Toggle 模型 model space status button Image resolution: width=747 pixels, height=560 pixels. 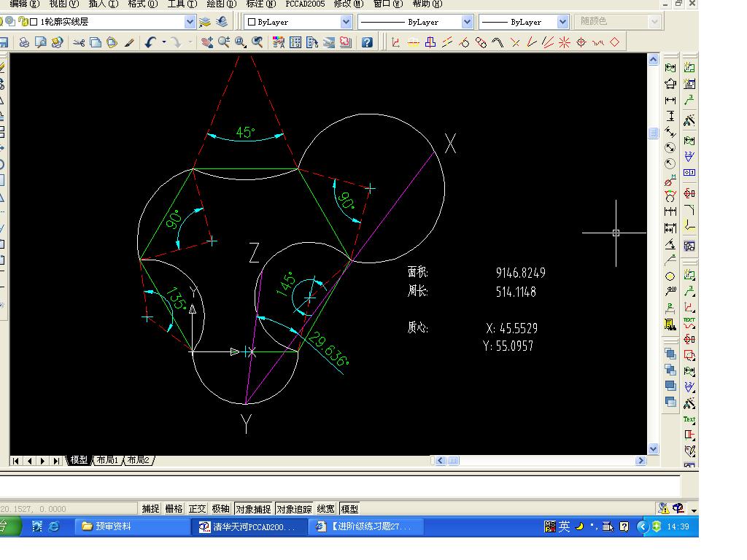pyautogui.click(x=349, y=509)
